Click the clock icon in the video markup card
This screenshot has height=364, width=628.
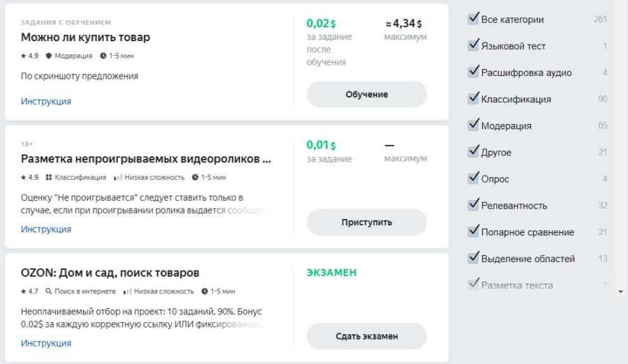point(195,177)
